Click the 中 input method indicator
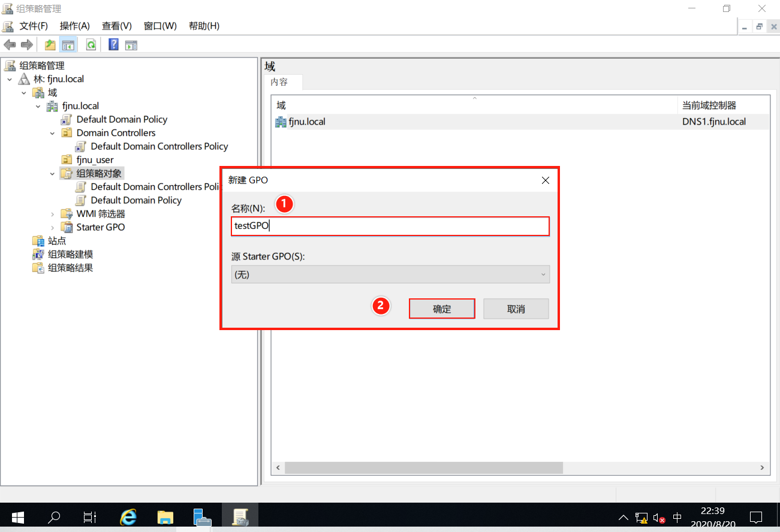780x532 pixels. tap(677, 518)
